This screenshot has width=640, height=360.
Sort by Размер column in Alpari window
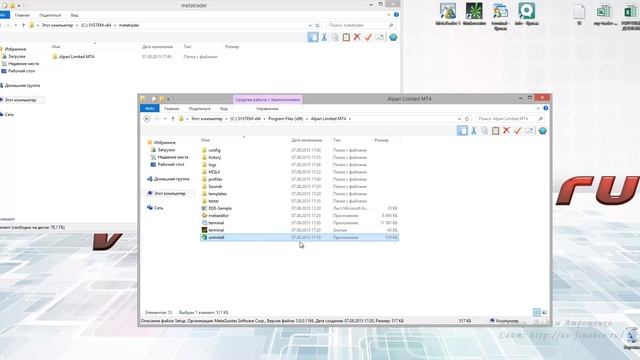(381, 140)
